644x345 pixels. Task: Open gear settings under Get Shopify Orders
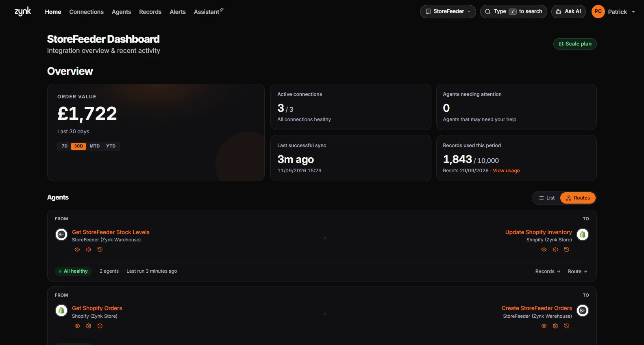pos(89,326)
